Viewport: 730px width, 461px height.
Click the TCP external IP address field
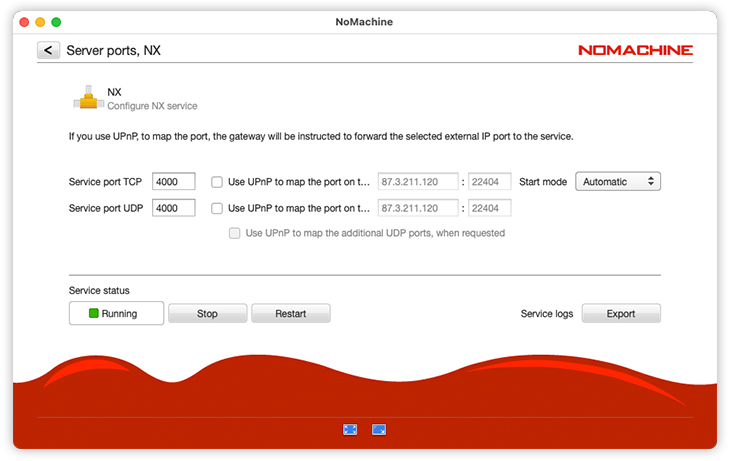pyautogui.click(x=418, y=182)
